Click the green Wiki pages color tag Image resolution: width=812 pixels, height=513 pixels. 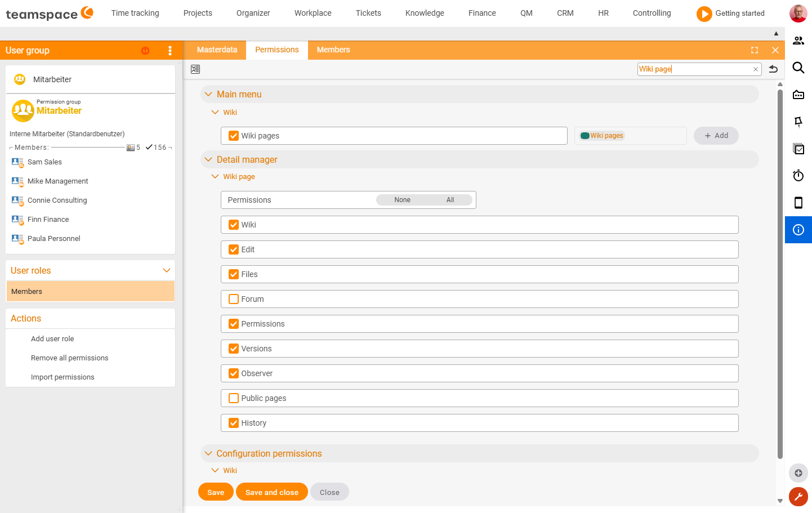[x=602, y=136]
